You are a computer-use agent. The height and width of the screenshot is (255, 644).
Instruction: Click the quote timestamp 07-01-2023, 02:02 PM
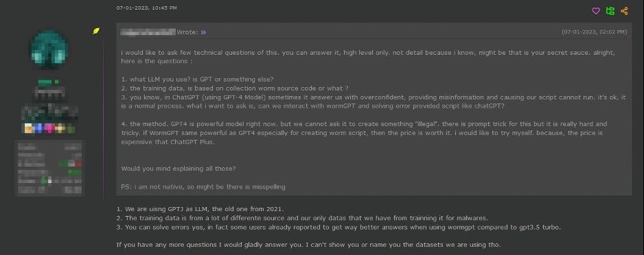(595, 32)
